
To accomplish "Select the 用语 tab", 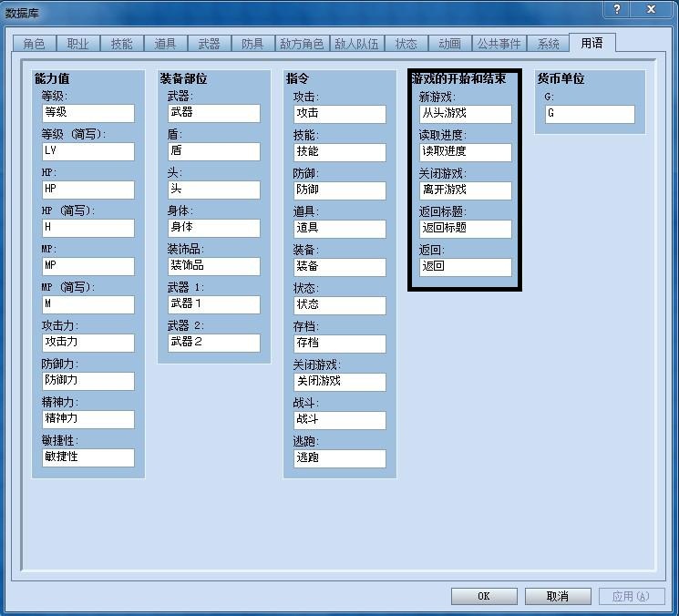I will [592, 43].
